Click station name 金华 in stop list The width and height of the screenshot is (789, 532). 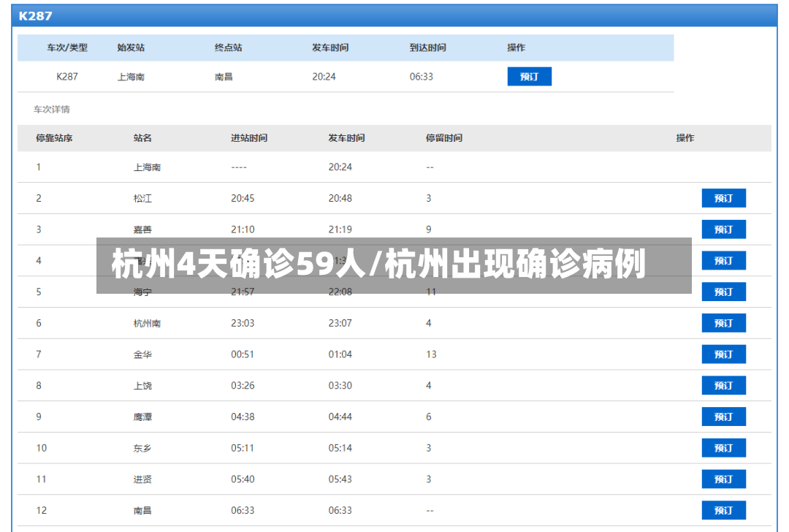click(142, 354)
